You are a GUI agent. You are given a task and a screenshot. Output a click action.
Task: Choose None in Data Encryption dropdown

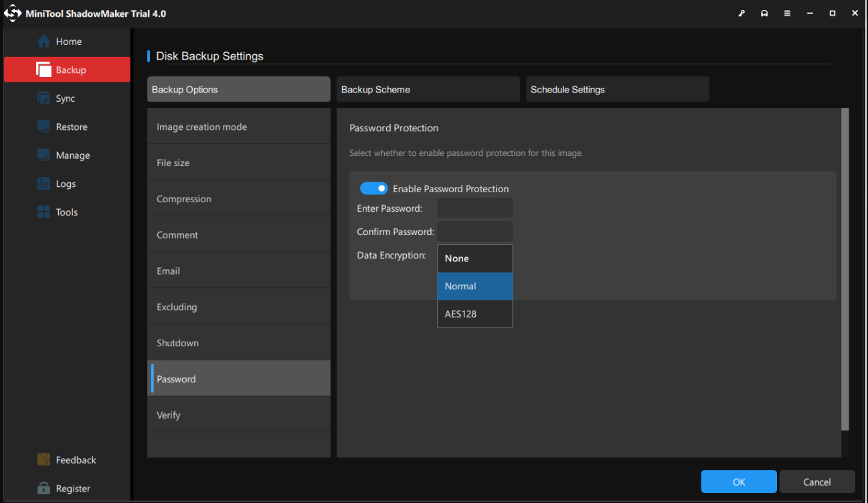pos(474,259)
